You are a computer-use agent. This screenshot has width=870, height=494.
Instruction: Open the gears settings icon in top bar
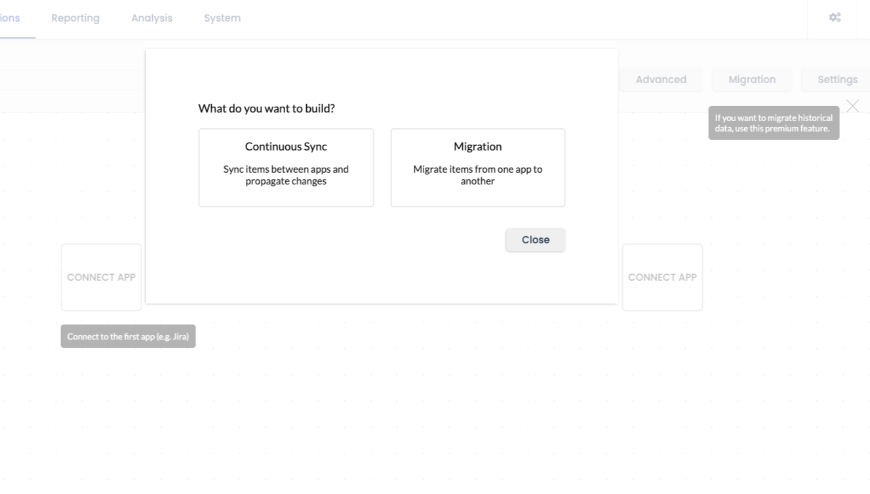tap(834, 19)
